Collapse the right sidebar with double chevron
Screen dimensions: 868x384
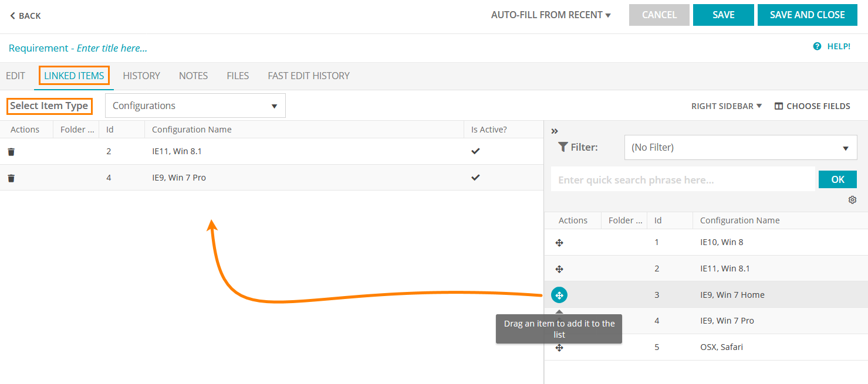tap(555, 131)
